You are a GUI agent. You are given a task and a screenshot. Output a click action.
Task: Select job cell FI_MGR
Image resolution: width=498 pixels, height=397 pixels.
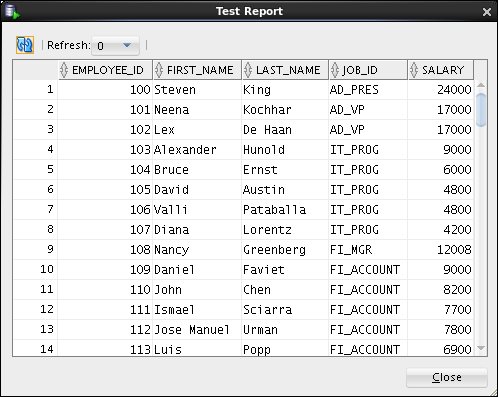click(x=368, y=250)
